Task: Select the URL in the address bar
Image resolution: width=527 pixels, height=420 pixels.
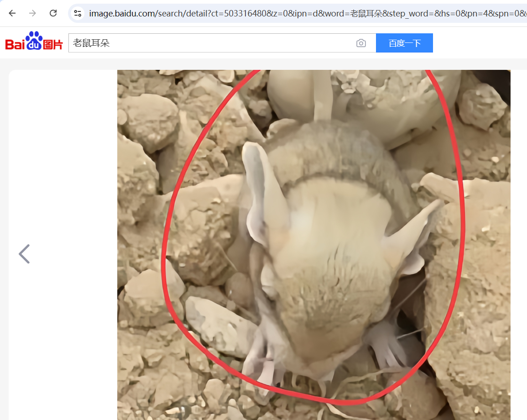Action: (x=307, y=13)
